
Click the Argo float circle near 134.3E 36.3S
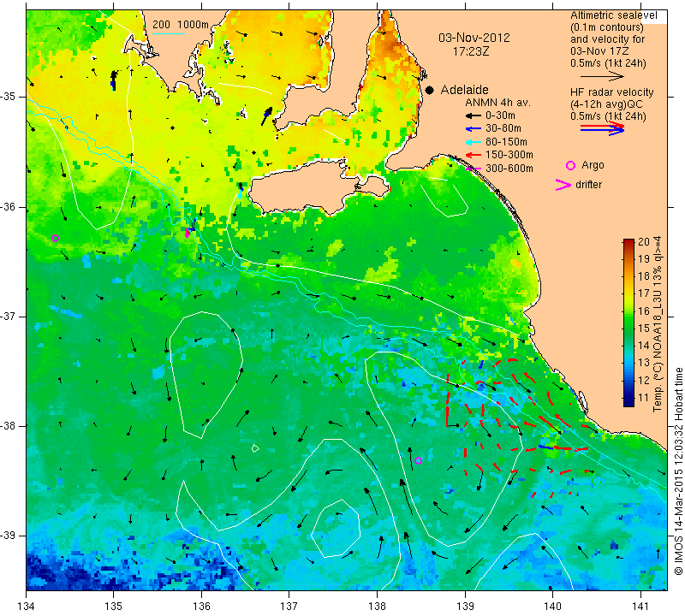(x=55, y=239)
